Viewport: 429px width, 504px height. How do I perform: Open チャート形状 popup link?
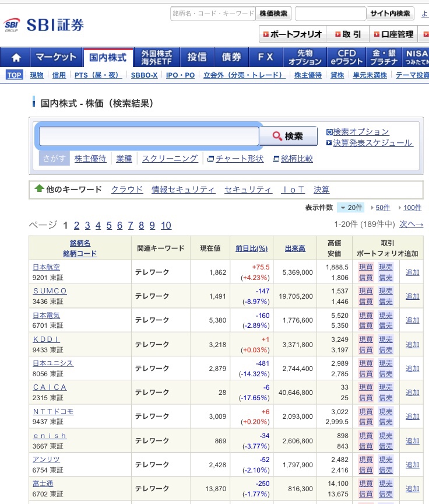(x=235, y=159)
